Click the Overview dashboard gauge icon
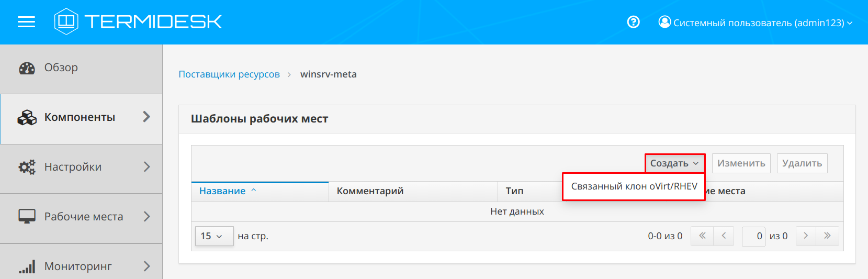Image resolution: width=868 pixels, height=279 pixels. tap(27, 68)
